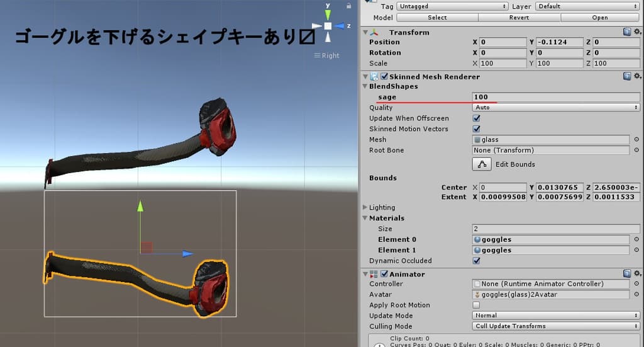Expand the Lighting section
This screenshot has width=644, height=347.
(365, 207)
